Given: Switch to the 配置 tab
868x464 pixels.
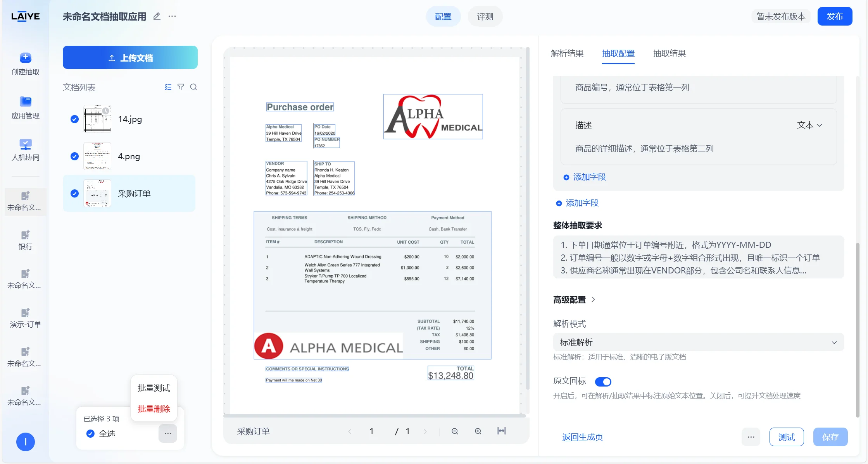Looking at the screenshot, I should pos(443,17).
